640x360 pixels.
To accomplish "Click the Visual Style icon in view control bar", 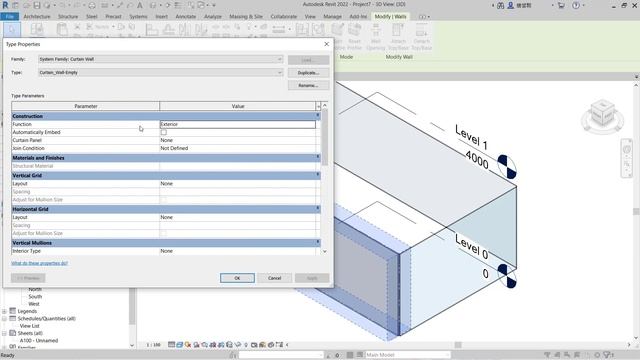I will [x=180, y=345].
